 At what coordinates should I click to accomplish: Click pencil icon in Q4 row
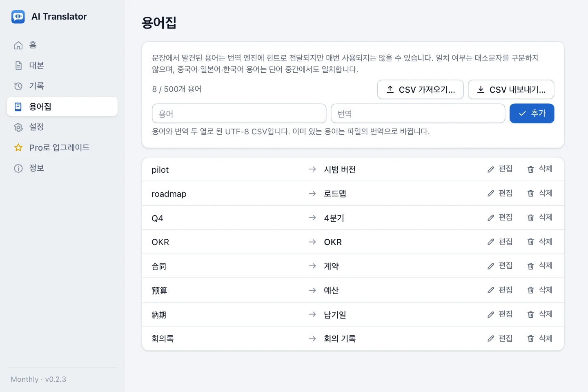pos(491,218)
